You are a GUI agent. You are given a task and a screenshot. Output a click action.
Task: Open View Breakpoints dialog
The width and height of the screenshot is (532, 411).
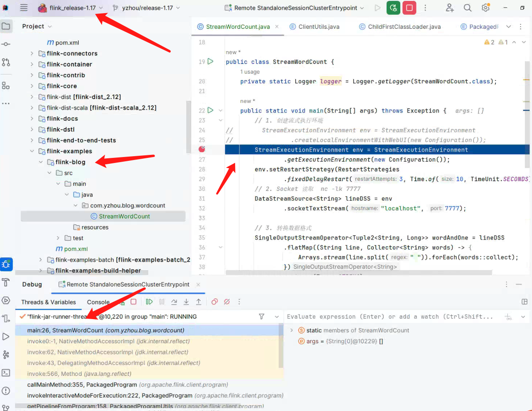[214, 302]
